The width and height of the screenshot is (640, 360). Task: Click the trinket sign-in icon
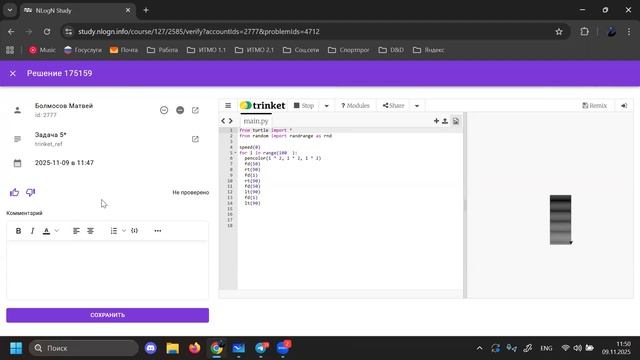pyautogui.click(x=624, y=106)
